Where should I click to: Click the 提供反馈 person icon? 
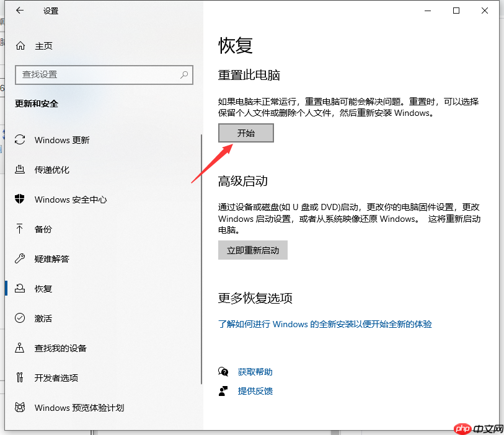[x=223, y=391]
